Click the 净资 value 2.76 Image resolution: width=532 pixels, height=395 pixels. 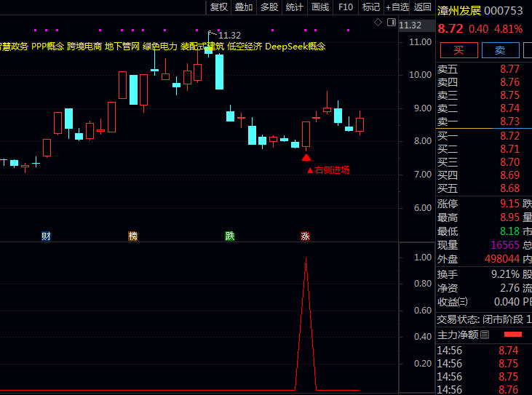click(x=509, y=288)
